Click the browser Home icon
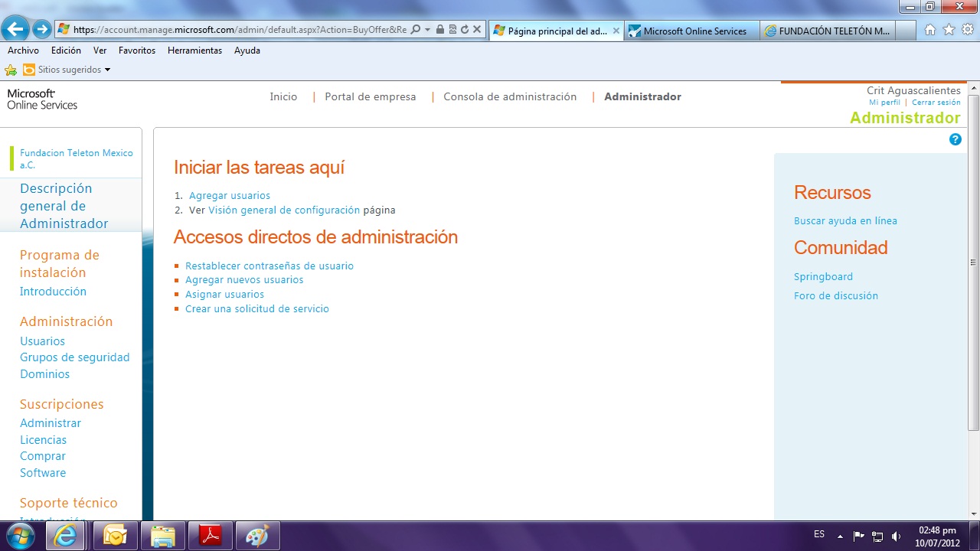The image size is (980, 551). click(x=930, y=30)
